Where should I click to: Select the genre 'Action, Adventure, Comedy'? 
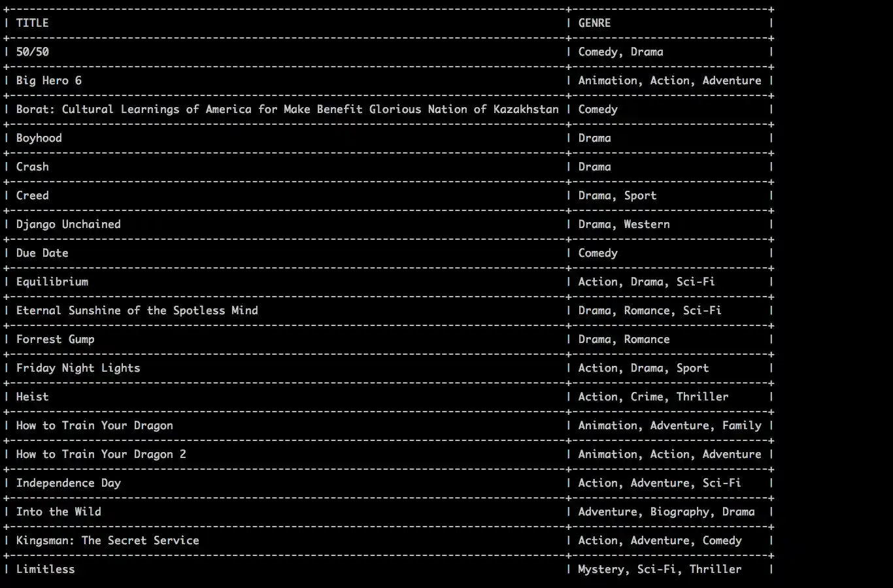point(660,540)
